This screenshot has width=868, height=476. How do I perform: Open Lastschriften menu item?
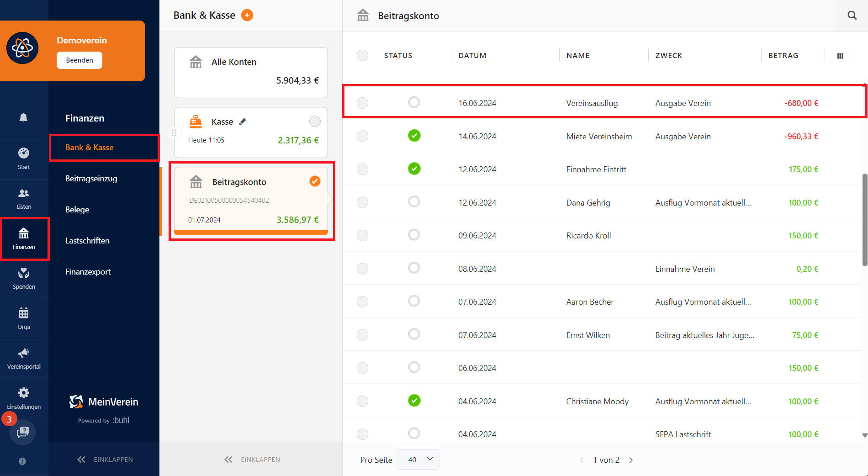click(x=87, y=241)
